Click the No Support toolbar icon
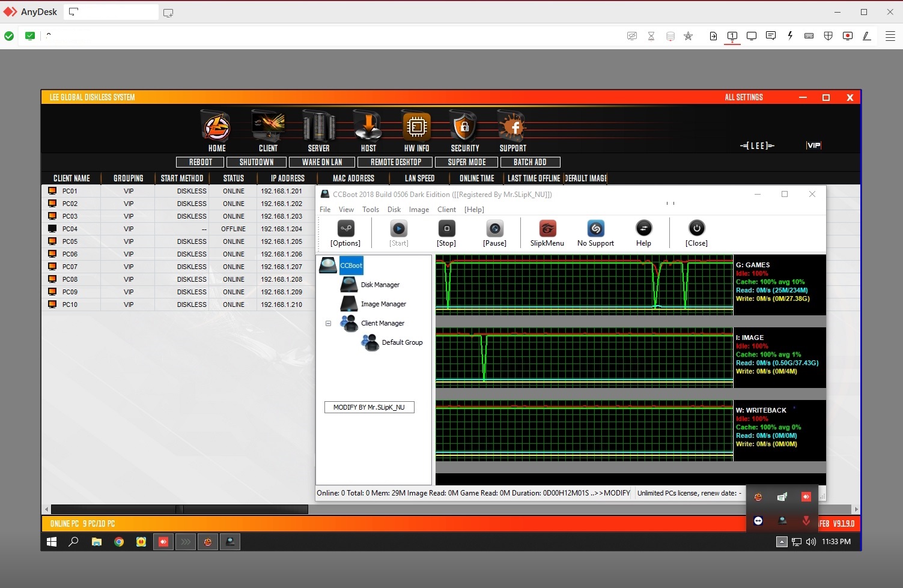The width and height of the screenshot is (903, 588). coord(595,228)
